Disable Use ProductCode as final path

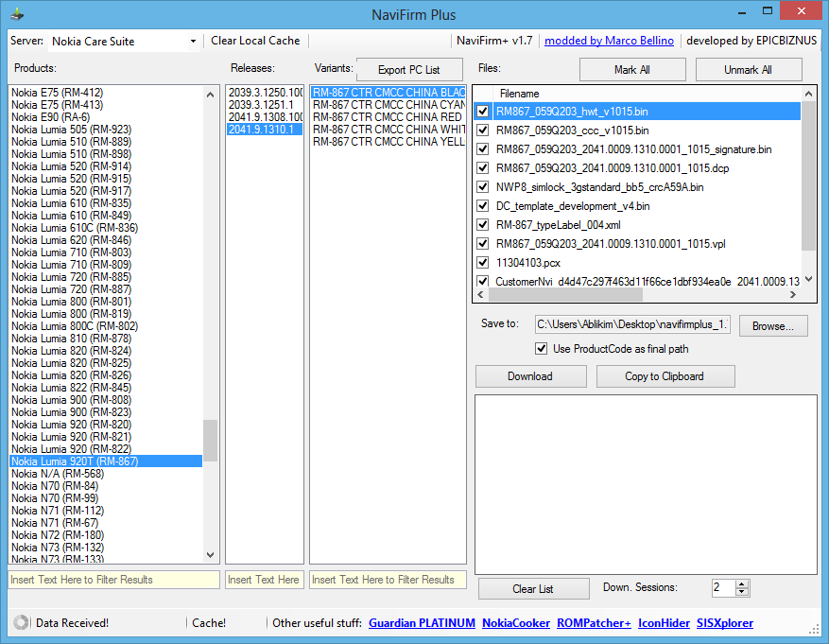[541, 349]
